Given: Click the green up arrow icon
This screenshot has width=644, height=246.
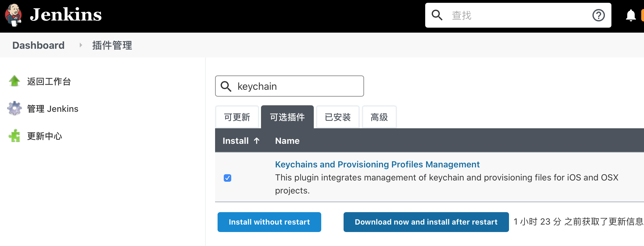Looking at the screenshot, I should point(14,81).
